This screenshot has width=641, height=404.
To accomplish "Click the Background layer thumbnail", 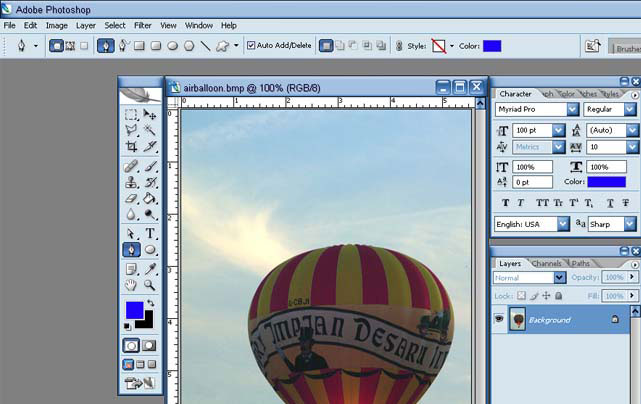I will tap(518, 319).
